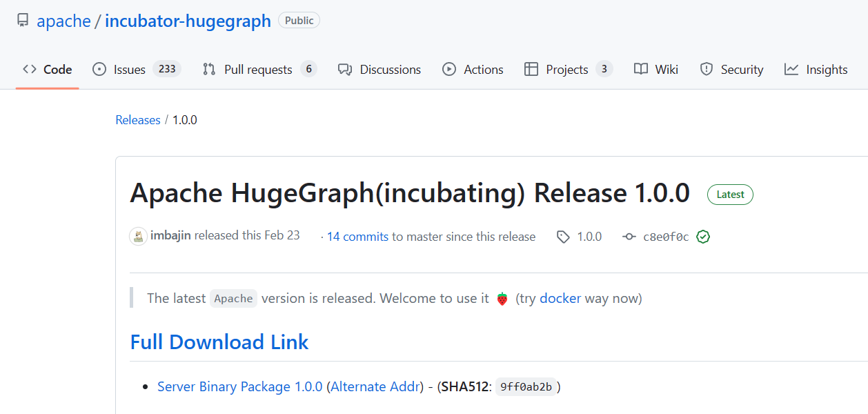Open the docker link in the announcement
Image resolution: width=868 pixels, height=414 pixels.
coord(560,298)
